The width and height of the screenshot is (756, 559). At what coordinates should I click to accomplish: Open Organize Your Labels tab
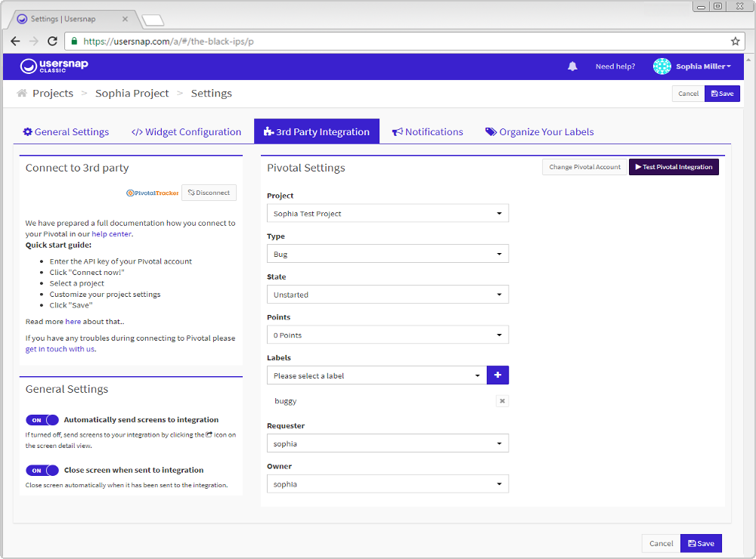pos(540,131)
